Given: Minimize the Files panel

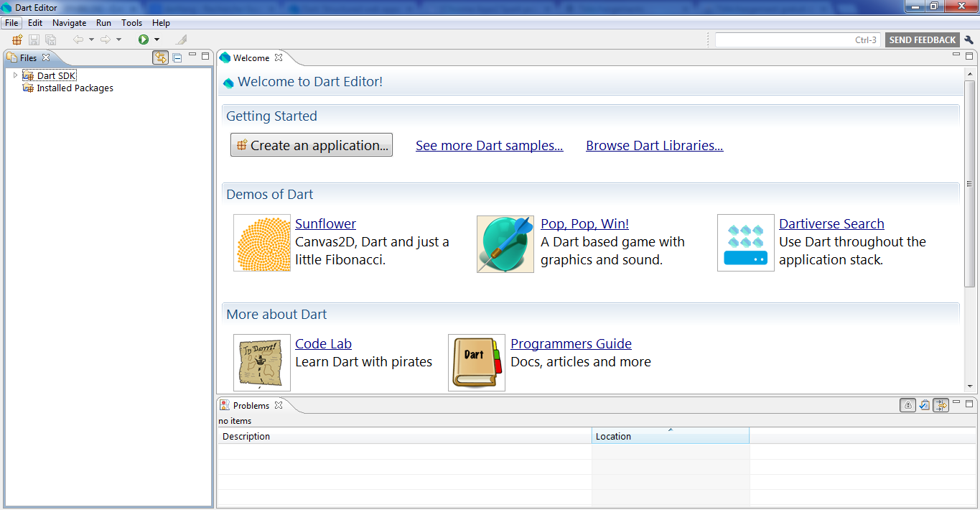Looking at the screenshot, I should click(x=192, y=55).
